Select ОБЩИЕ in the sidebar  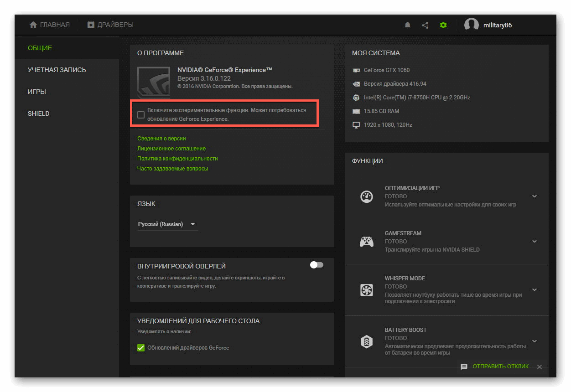[67, 48]
